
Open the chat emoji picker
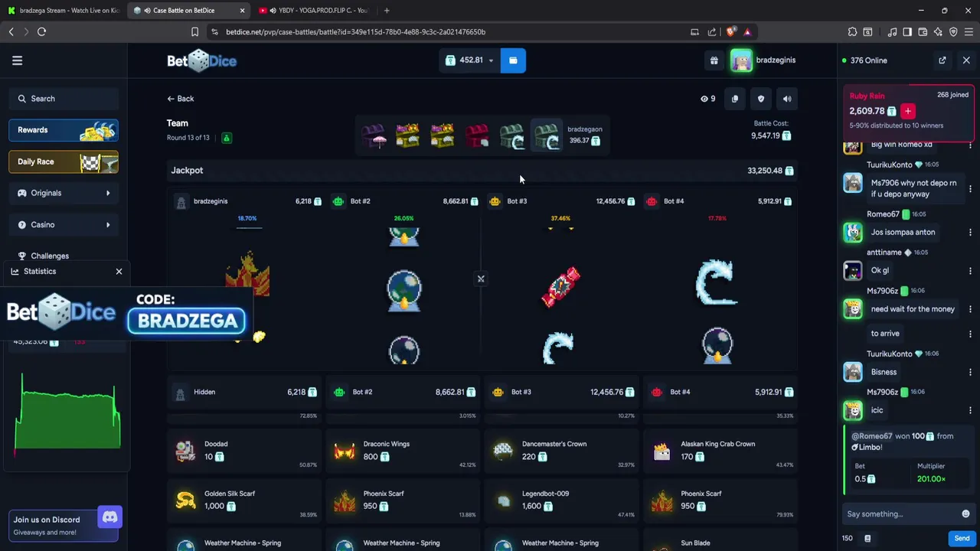(965, 514)
